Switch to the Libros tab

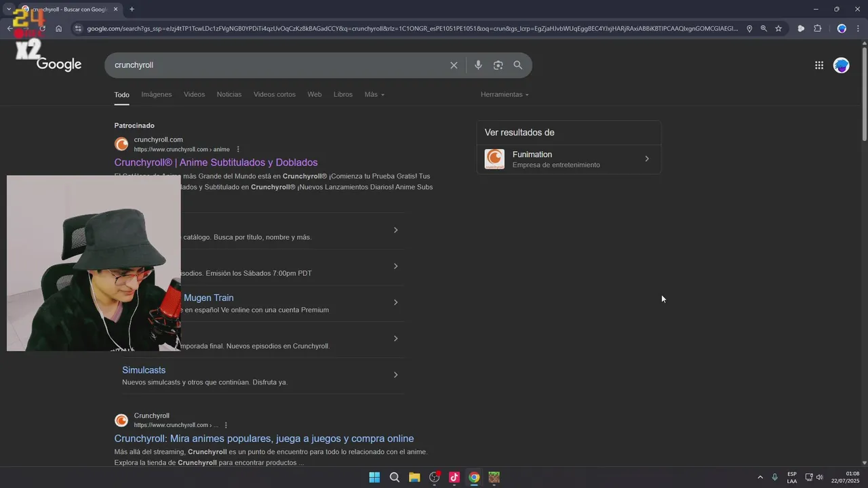pos(343,94)
